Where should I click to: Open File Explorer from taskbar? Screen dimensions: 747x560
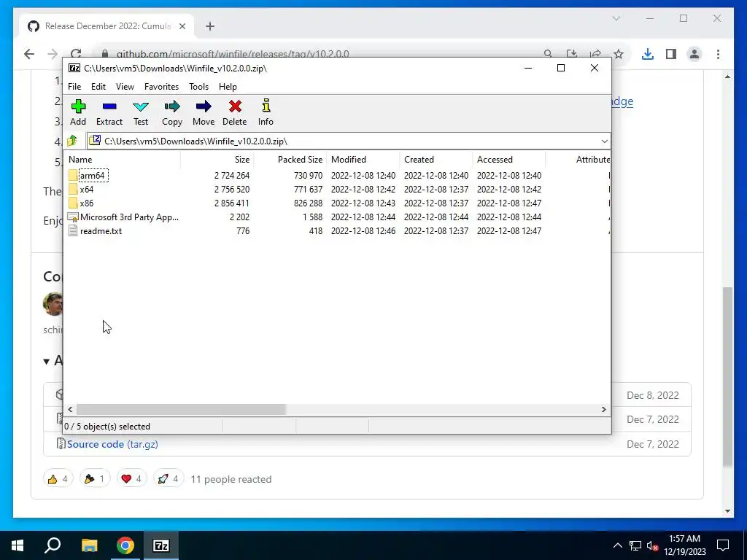(89, 545)
